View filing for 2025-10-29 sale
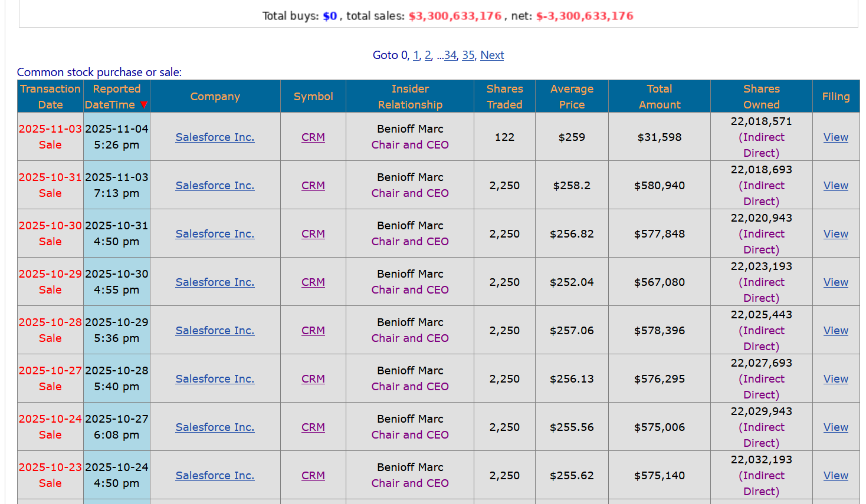Image resolution: width=866 pixels, height=504 pixels. tap(836, 282)
